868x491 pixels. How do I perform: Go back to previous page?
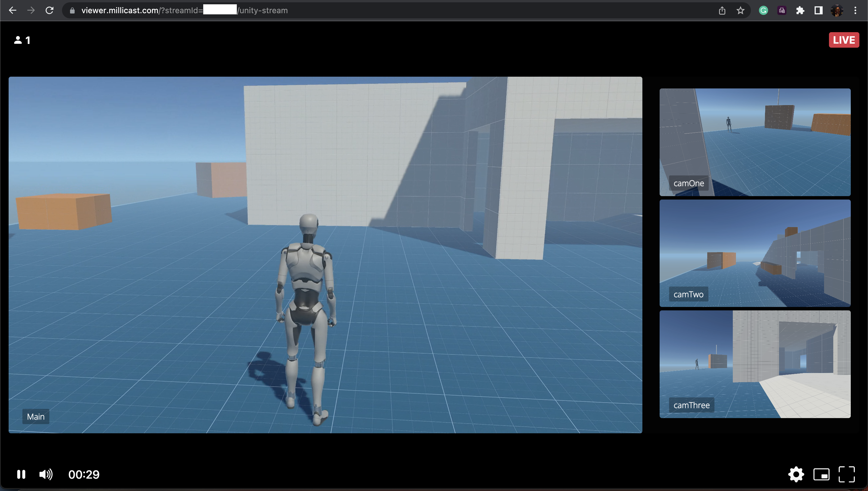click(12, 10)
